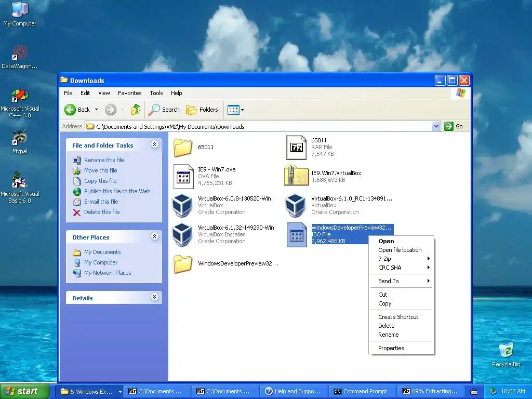Click the greyed Forward arrow button
This screenshot has width=532, height=399.
point(111,110)
